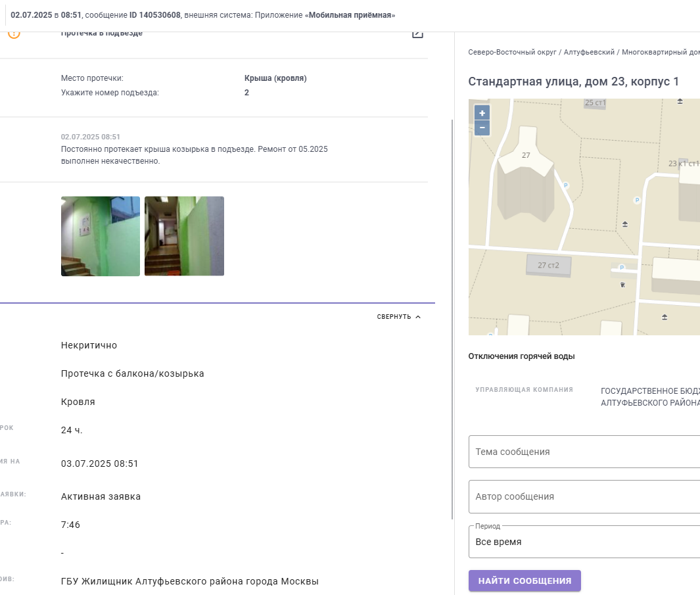
Task: Click parking marker near 27 ст2
Action: point(621,268)
